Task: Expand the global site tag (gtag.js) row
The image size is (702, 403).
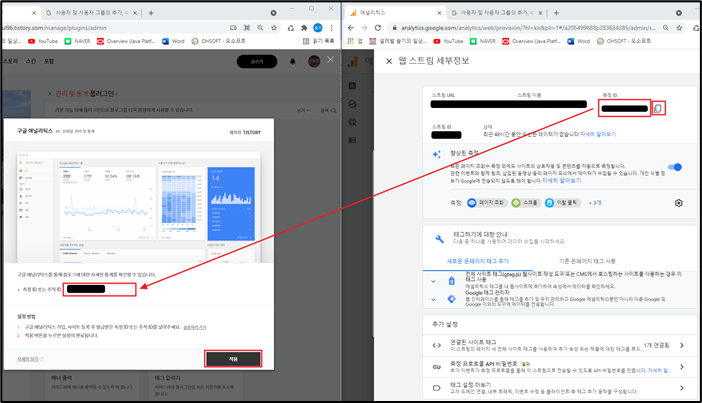Action: tap(433, 282)
